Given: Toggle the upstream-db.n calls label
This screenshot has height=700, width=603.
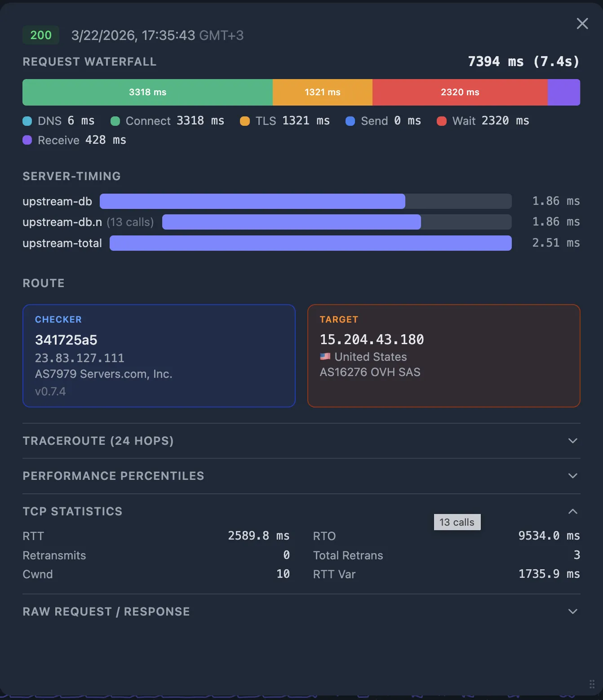Looking at the screenshot, I should point(130,222).
